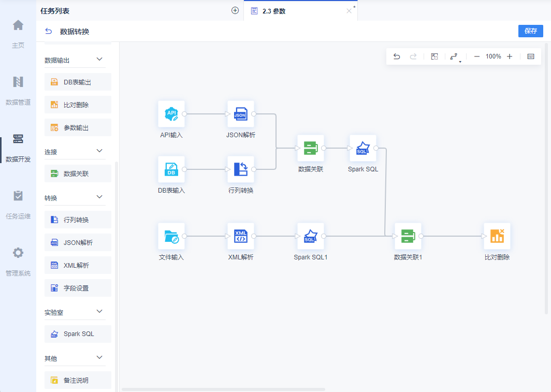This screenshot has width=551, height=392.
Task: Click the 100% zoom level value
Action: [x=494, y=56]
